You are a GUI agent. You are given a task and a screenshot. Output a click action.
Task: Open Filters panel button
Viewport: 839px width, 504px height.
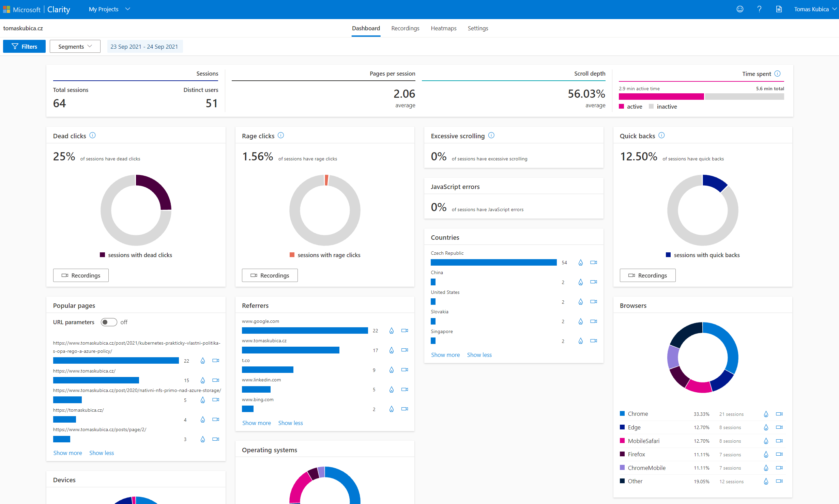[24, 47]
